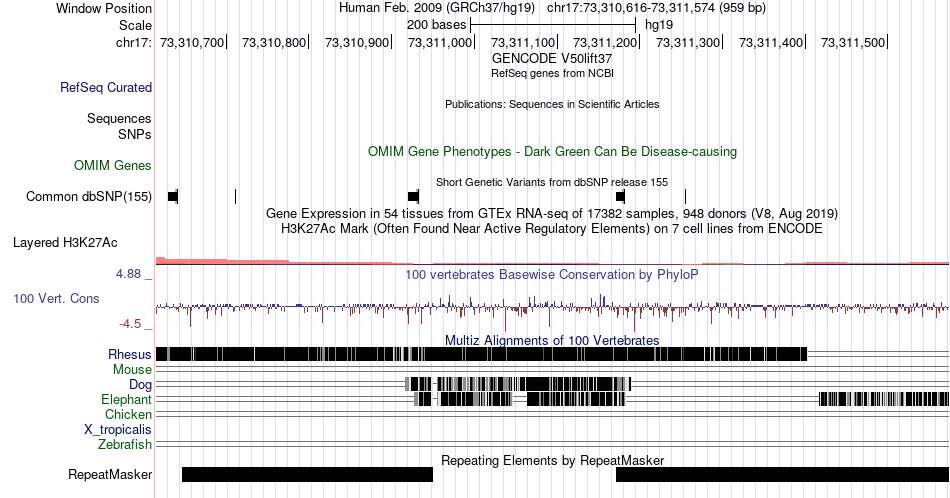Click the H3K27Ac Mark ENCODE title
The image size is (950, 498).
[x=552, y=228]
